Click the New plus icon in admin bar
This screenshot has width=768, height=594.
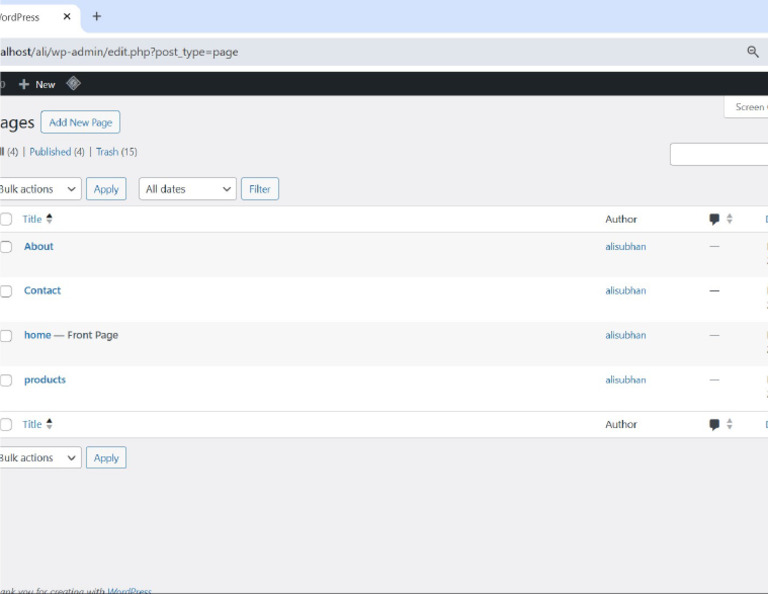(x=24, y=85)
